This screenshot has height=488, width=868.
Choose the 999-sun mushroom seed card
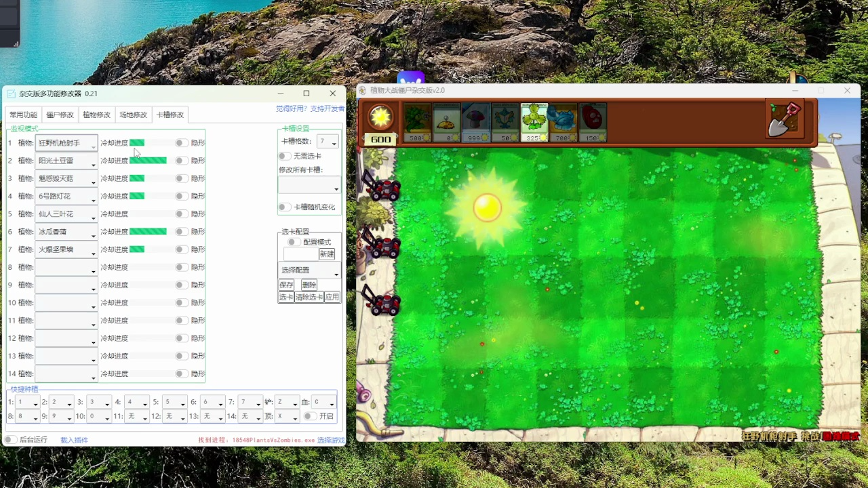point(476,123)
